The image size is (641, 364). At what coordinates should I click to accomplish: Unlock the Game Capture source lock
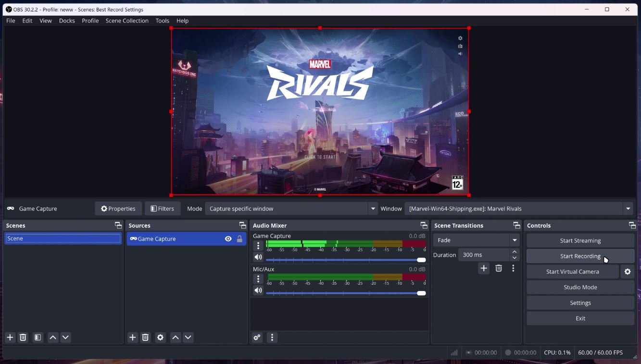pyautogui.click(x=239, y=239)
